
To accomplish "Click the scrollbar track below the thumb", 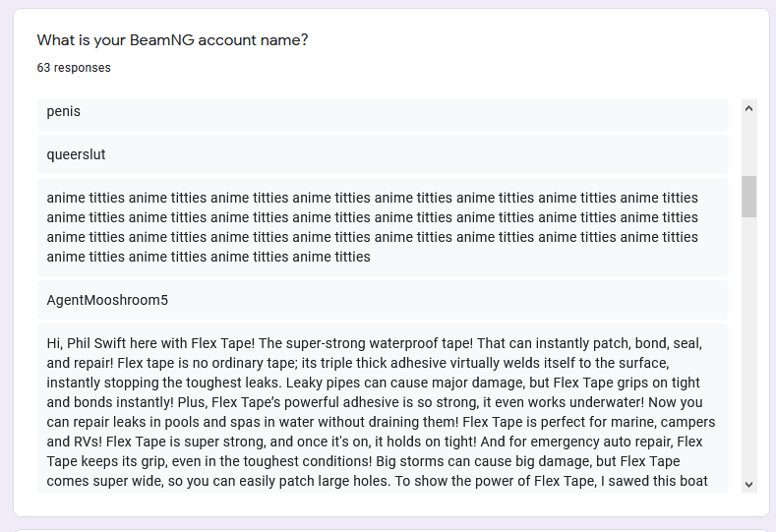I will tap(748, 344).
